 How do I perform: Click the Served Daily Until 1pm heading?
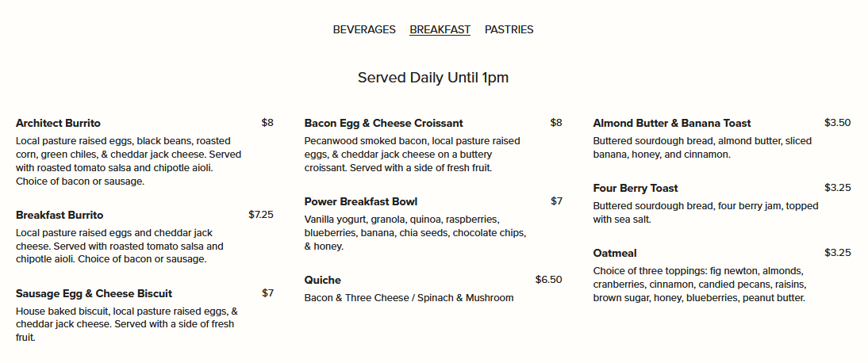pos(433,78)
